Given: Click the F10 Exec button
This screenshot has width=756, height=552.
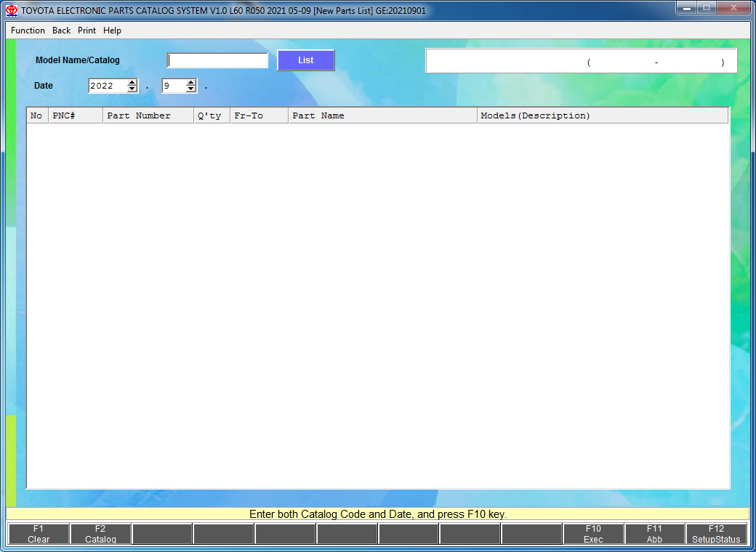Looking at the screenshot, I should (x=593, y=534).
